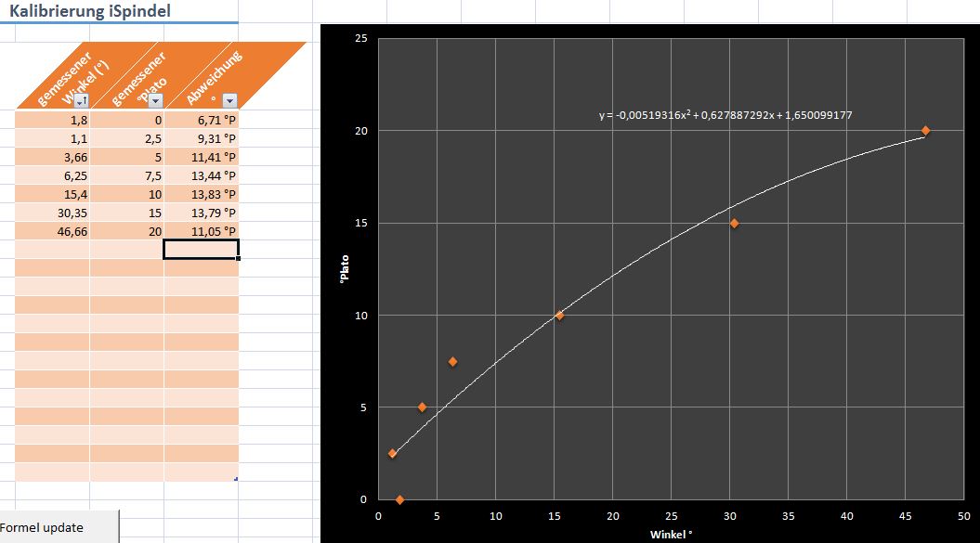Click the fill handle of the selected cell
Image resolution: width=980 pixels, height=543 pixels.
tap(239, 258)
